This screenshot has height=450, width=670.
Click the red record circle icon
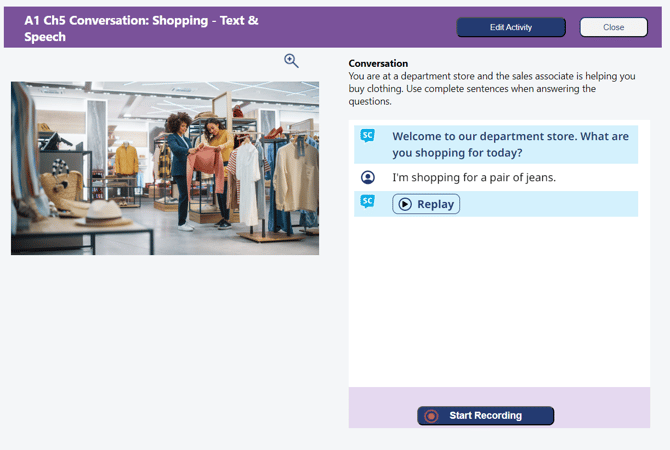(431, 416)
